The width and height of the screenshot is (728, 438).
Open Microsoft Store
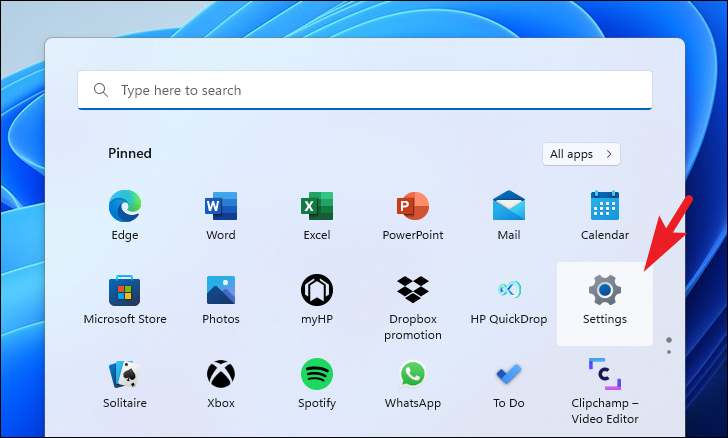pos(124,299)
